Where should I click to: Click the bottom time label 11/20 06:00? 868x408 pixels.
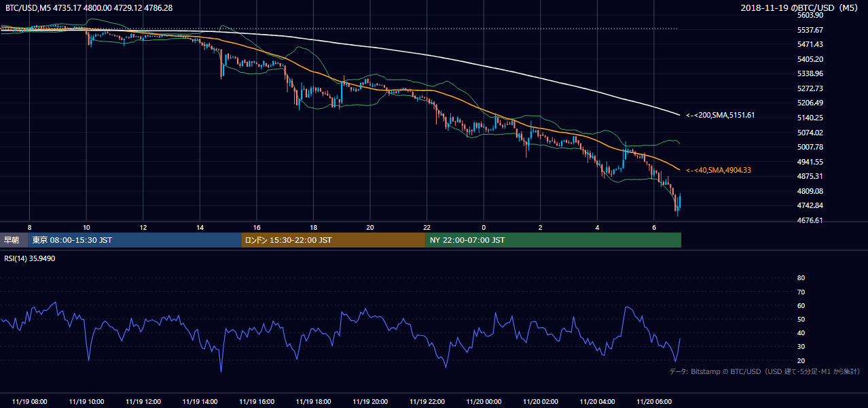pos(653,402)
